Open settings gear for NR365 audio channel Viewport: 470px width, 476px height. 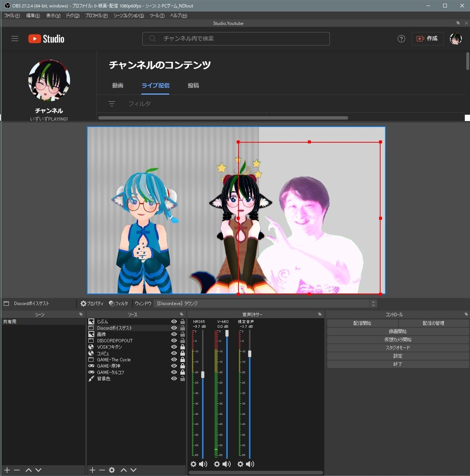[x=193, y=464]
